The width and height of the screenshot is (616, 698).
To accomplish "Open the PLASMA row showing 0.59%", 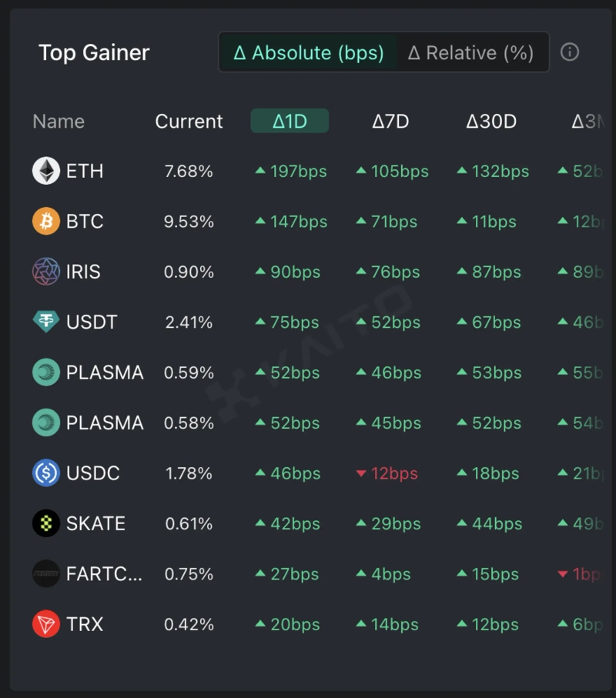I will pyautogui.click(x=105, y=372).
